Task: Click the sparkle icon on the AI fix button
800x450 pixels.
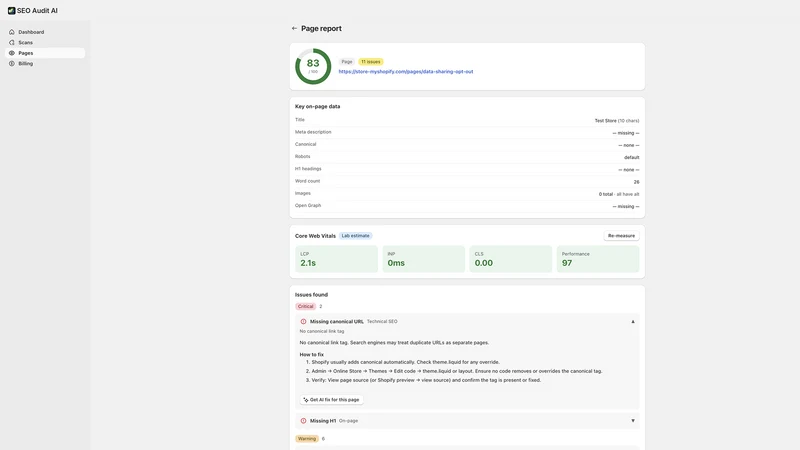Action: point(306,400)
